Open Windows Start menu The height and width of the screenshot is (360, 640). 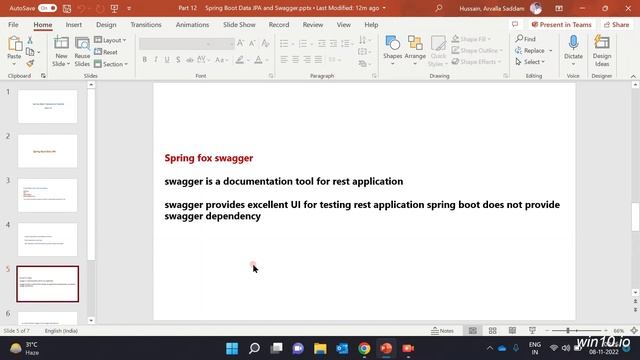click(x=232, y=349)
